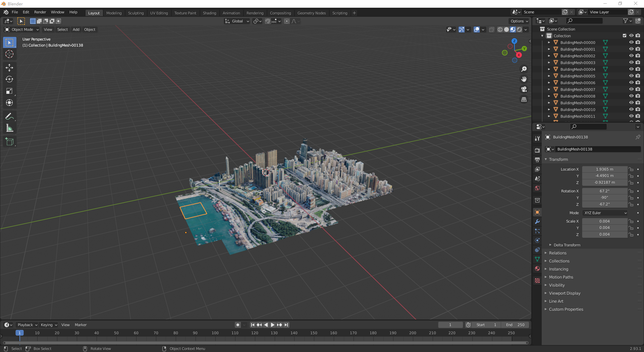Activate the Rotate tool
644x352 pixels.
coord(9,79)
